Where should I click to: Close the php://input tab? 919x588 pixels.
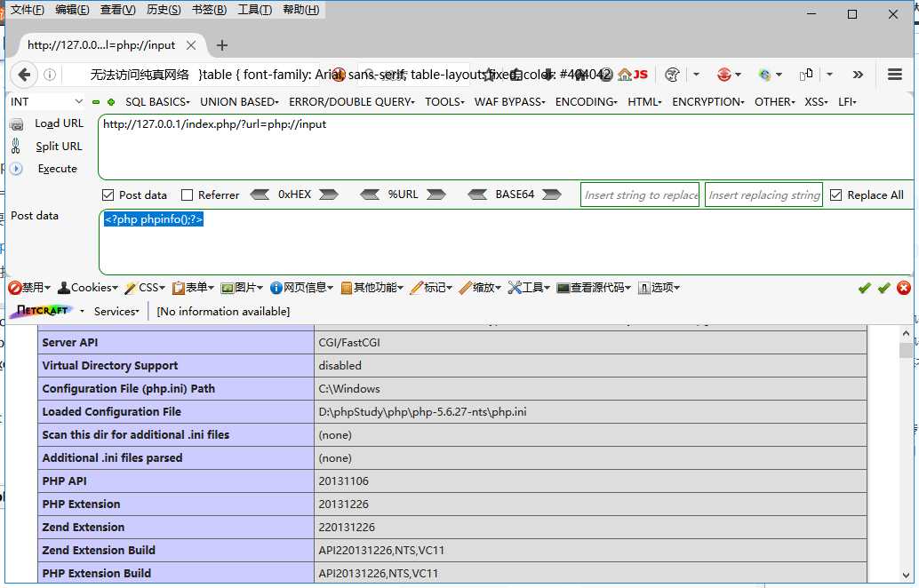click(190, 45)
